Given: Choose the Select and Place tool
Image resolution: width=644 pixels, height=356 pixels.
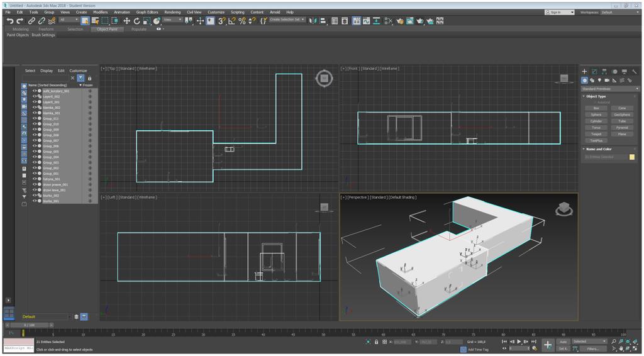Looking at the screenshot, I should [157, 21].
